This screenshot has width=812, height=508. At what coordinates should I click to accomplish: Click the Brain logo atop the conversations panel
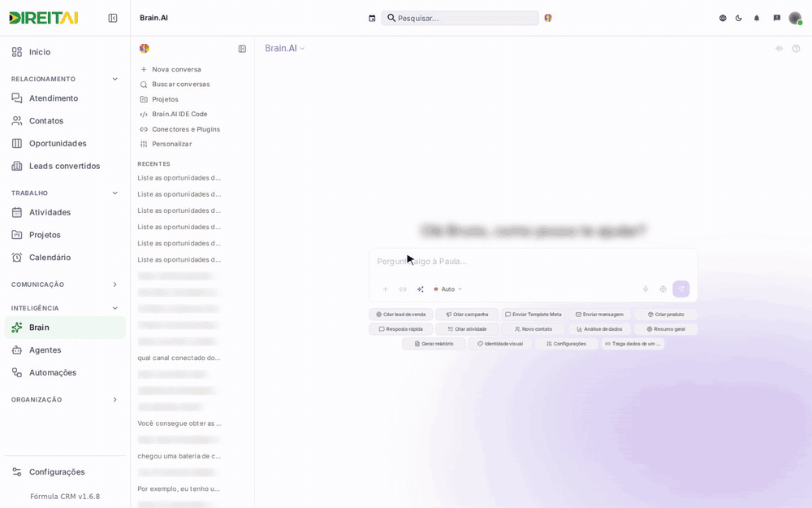coord(145,49)
